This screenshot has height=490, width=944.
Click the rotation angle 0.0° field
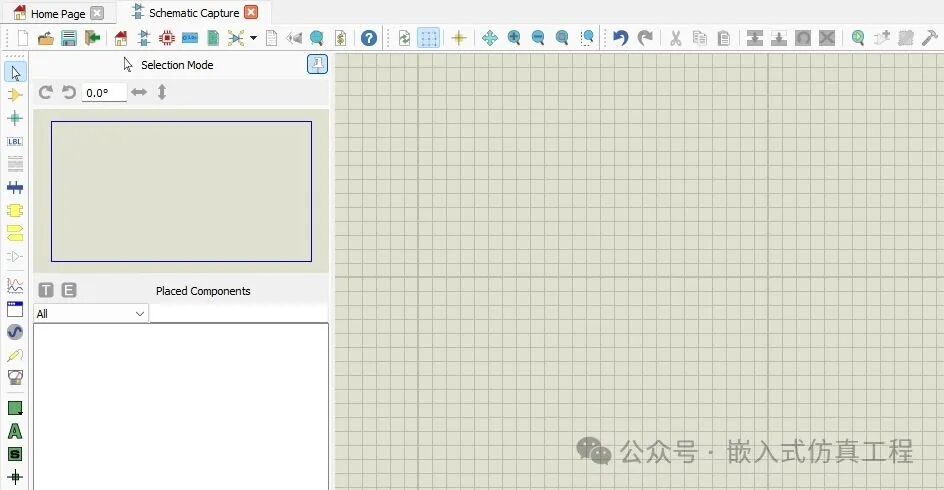(x=104, y=93)
